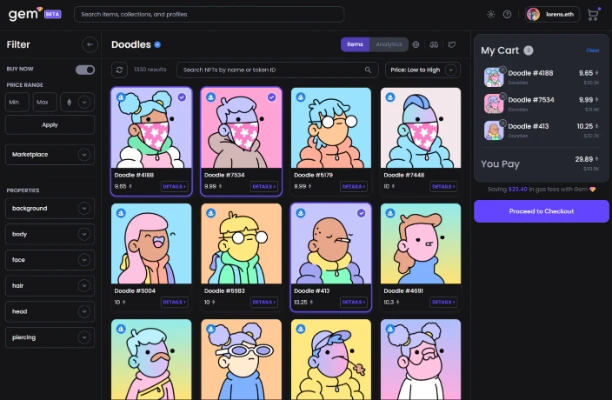Open the shopping cart icon
The height and width of the screenshot is (400, 612).
(592, 15)
